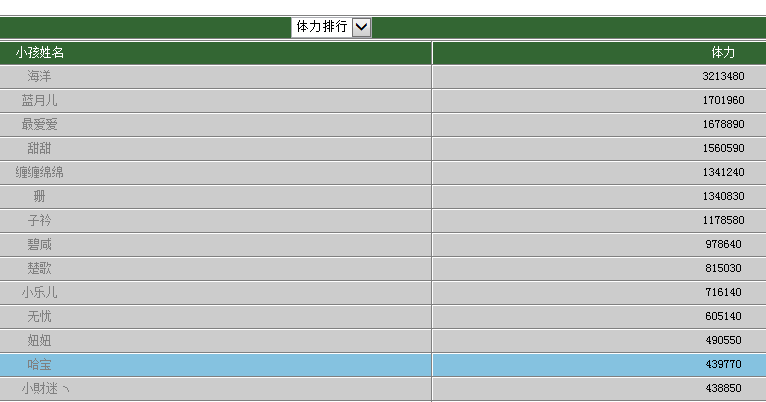Click the value 978640
Image resolution: width=766 pixels, height=402 pixels.
[723, 244]
